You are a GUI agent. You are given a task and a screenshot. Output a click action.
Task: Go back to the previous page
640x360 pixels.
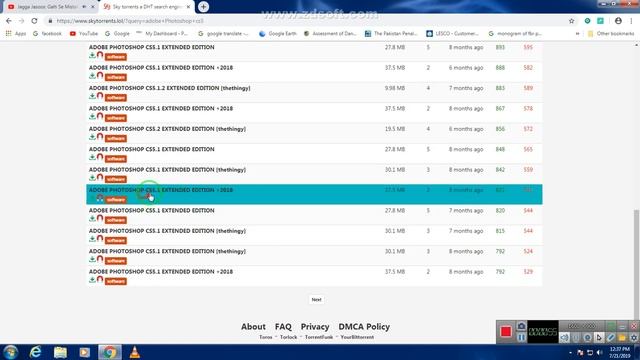(x=9, y=21)
